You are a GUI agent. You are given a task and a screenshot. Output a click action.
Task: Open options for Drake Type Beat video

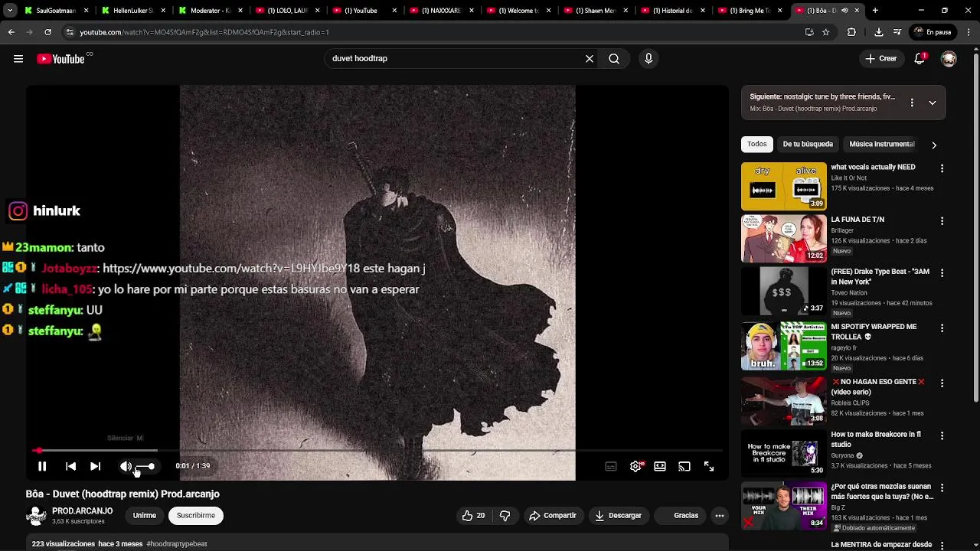[942, 273]
